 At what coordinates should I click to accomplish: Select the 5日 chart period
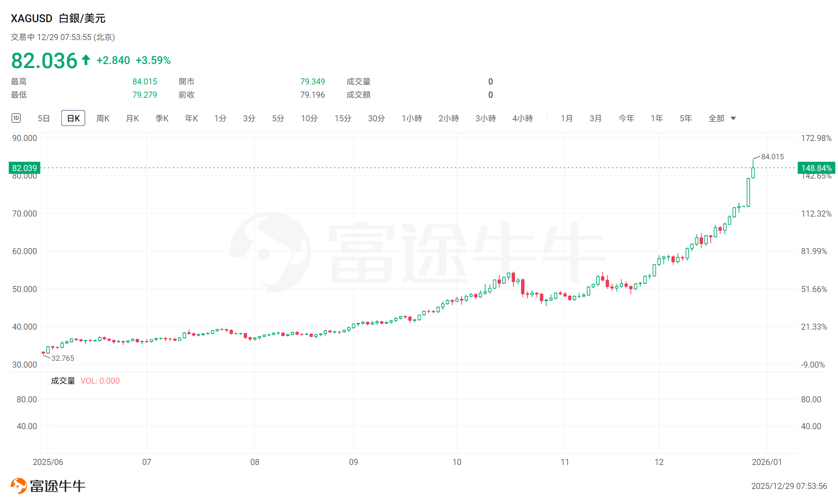(44, 118)
